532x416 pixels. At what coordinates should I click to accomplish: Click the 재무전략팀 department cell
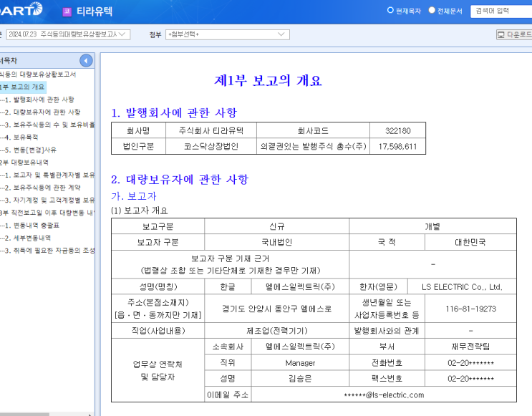[x=470, y=347]
